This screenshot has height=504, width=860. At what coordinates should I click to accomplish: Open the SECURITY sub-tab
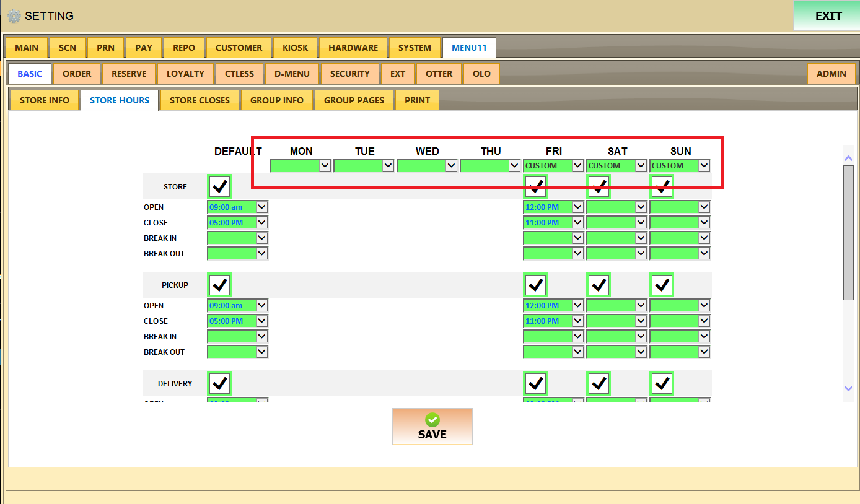coord(349,74)
